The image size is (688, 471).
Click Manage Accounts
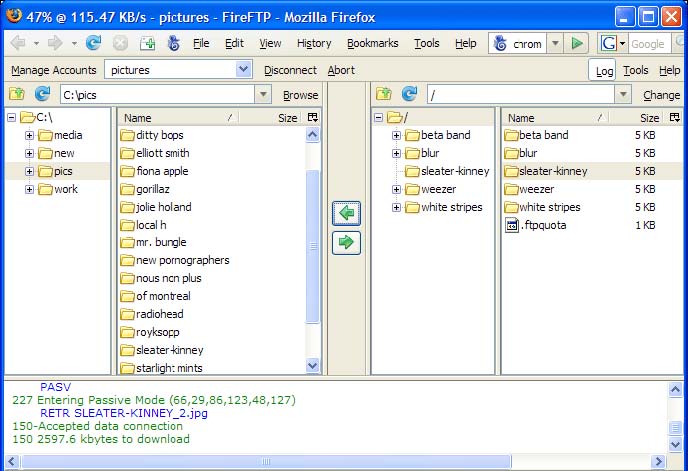point(54,70)
